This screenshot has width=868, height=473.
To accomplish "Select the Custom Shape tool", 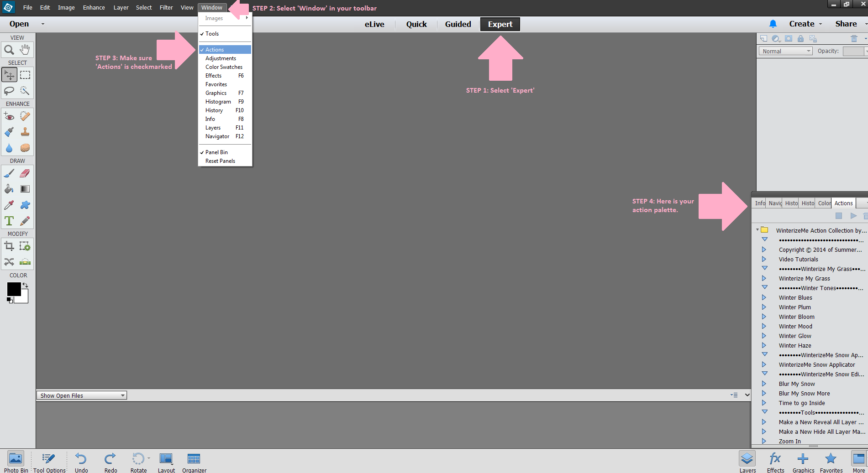I will coord(25,205).
